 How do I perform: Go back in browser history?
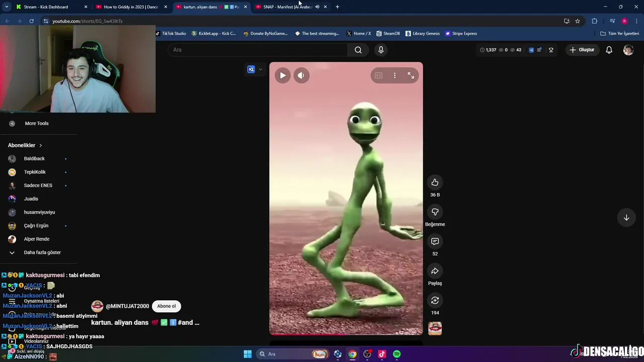pyautogui.click(x=7, y=21)
